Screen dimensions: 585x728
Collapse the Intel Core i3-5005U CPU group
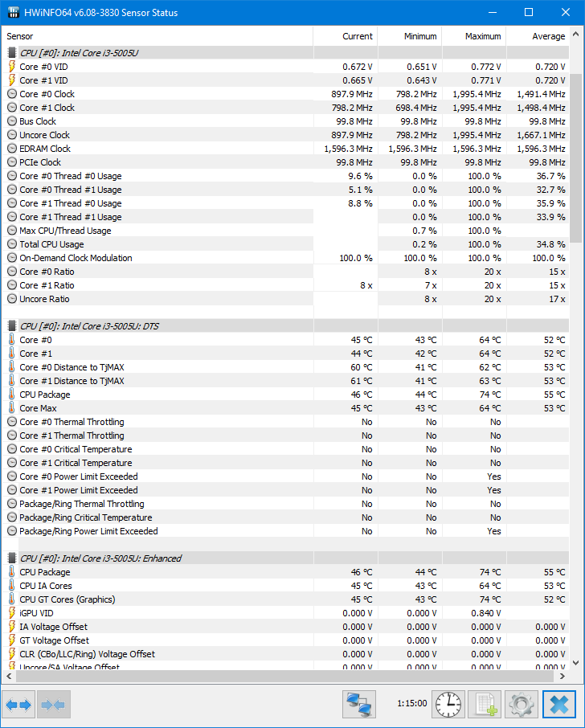pyautogui.click(x=79, y=53)
